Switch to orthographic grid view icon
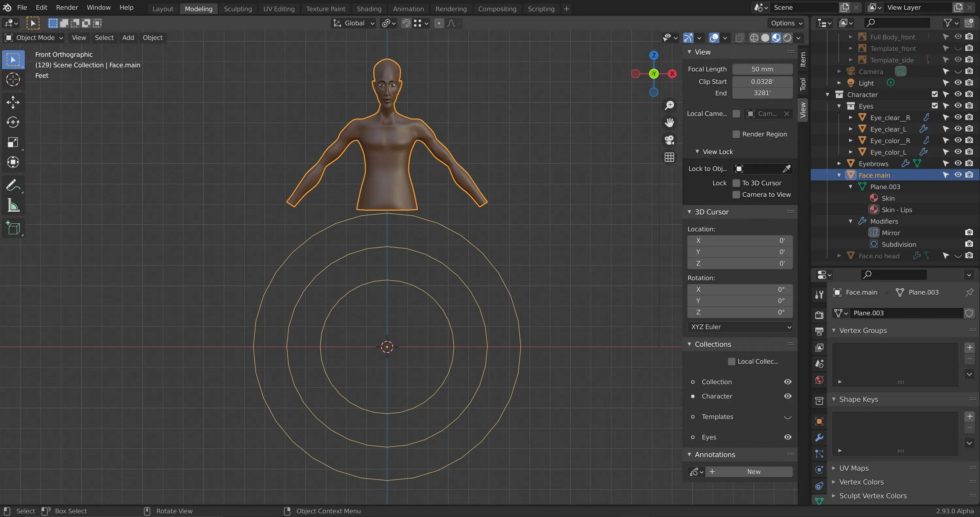The height and width of the screenshot is (517, 980). (x=669, y=157)
